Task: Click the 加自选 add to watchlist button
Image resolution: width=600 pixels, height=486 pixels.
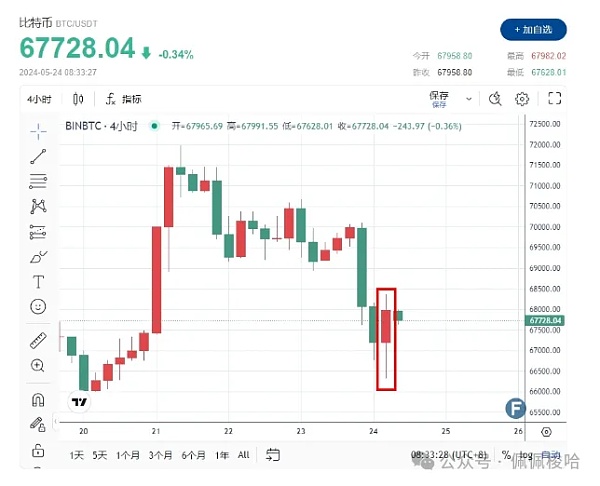Action: (533, 30)
